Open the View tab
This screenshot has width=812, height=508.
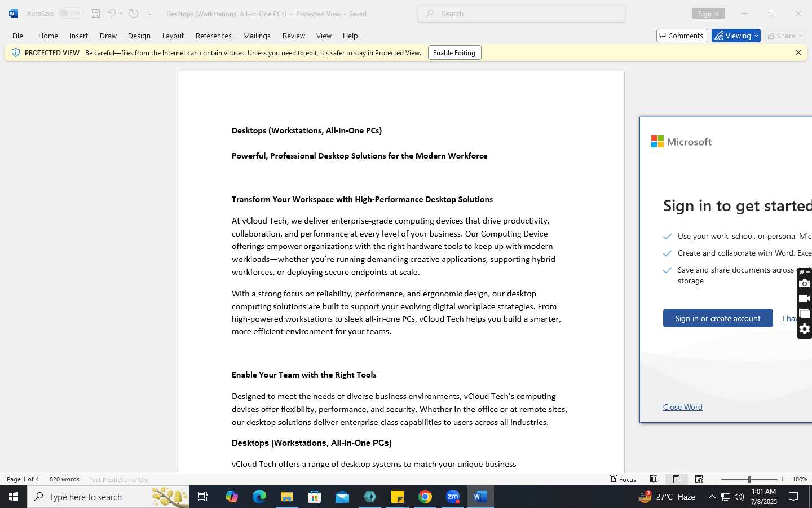pyautogui.click(x=324, y=36)
